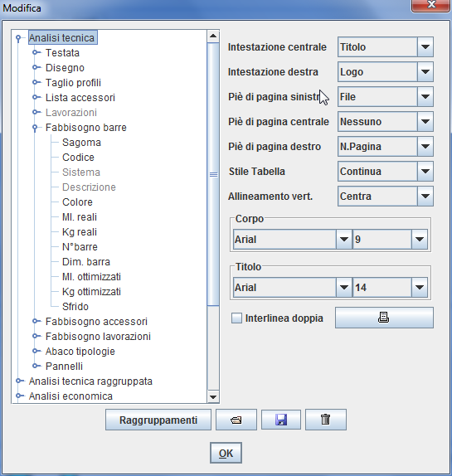Select the Sagoma tree item
Screen dimensions: 452x476
81,143
